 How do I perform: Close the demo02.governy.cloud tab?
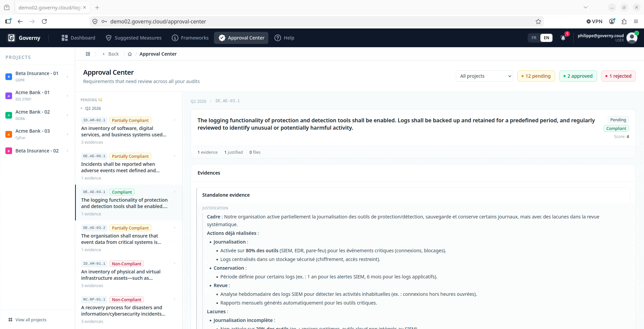(x=85, y=7)
